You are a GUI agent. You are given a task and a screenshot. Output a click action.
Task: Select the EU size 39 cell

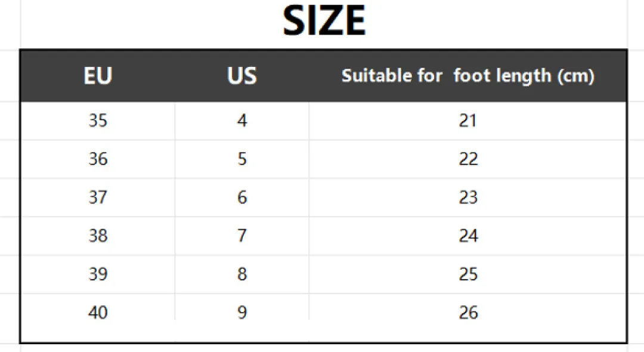[x=98, y=274]
